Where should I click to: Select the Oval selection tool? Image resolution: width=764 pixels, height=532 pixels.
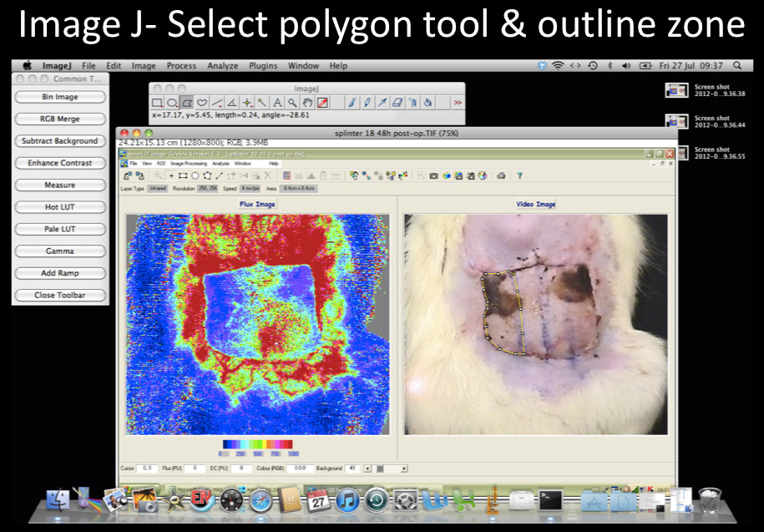[172, 103]
